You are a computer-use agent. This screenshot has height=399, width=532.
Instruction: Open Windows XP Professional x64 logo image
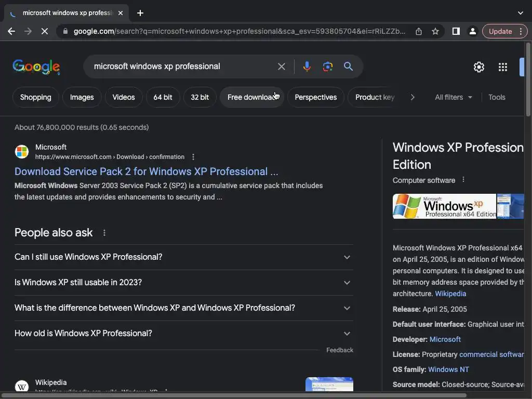tap(444, 206)
